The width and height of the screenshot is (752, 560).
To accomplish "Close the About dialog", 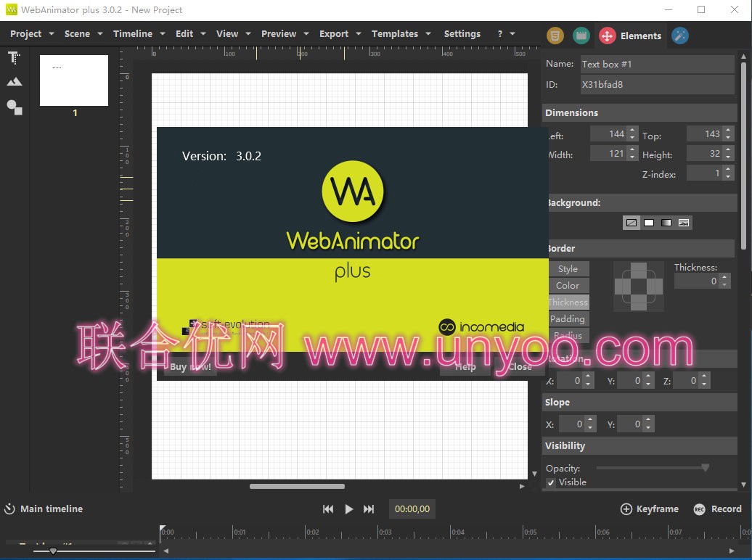I will click(520, 367).
